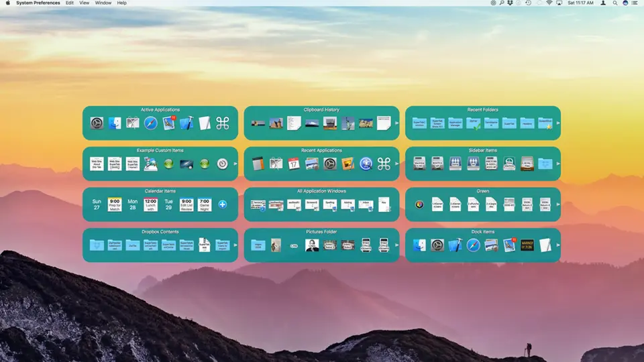644x362 pixels.
Task: Open the Edit menu
Action: [x=70, y=3]
